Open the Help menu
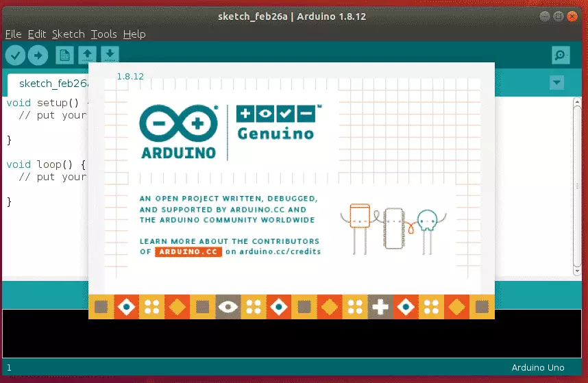The height and width of the screenshot is (383, 588). click(134, 34)
